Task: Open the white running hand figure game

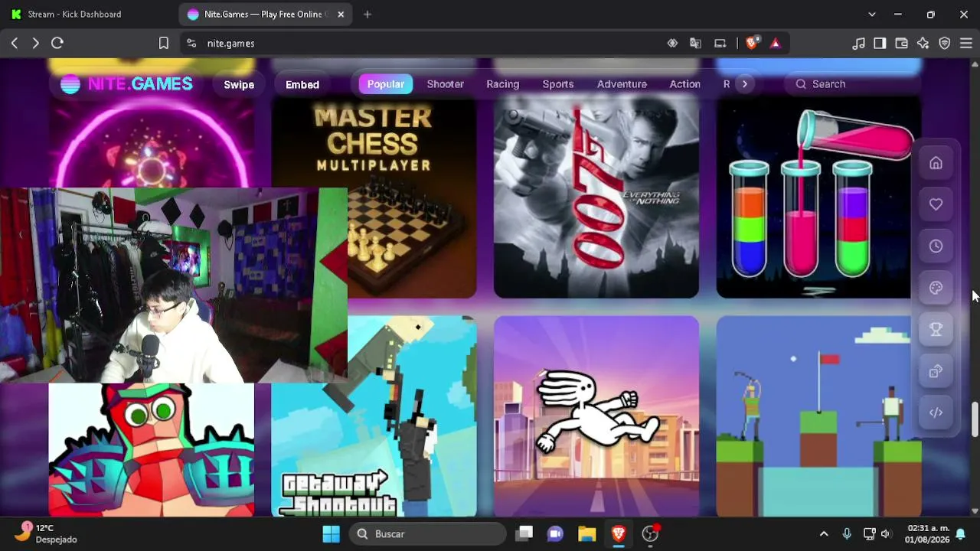Action: (596, 417)
